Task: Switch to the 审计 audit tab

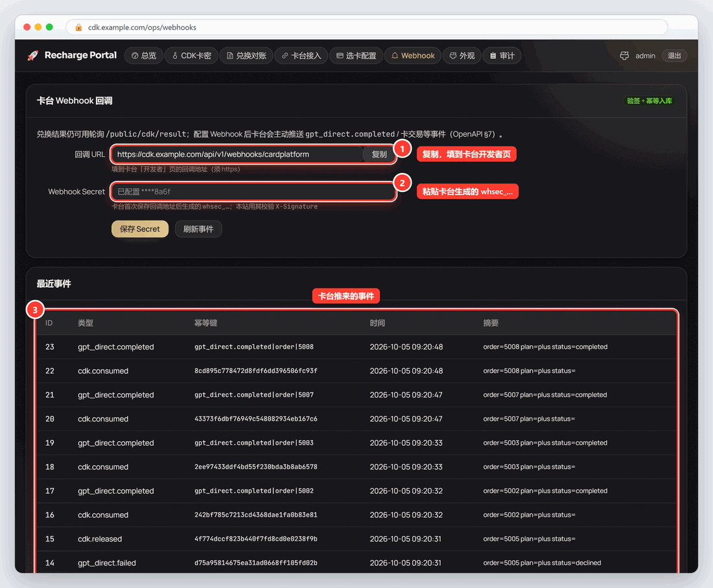Action: (x=502, y=56)
